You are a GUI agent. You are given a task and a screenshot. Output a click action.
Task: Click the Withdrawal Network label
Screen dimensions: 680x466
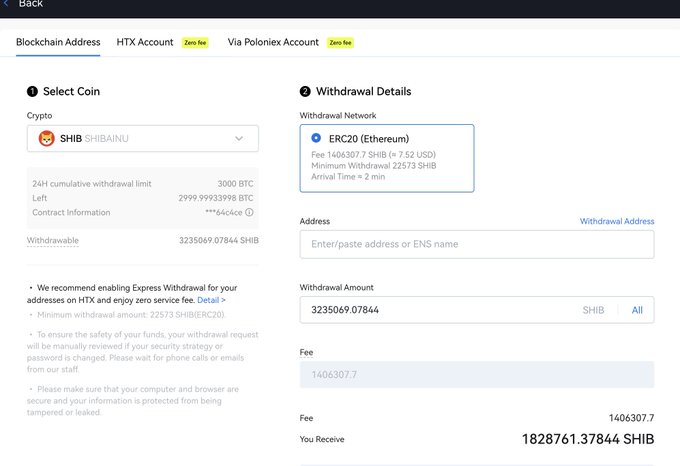point(338,116)
